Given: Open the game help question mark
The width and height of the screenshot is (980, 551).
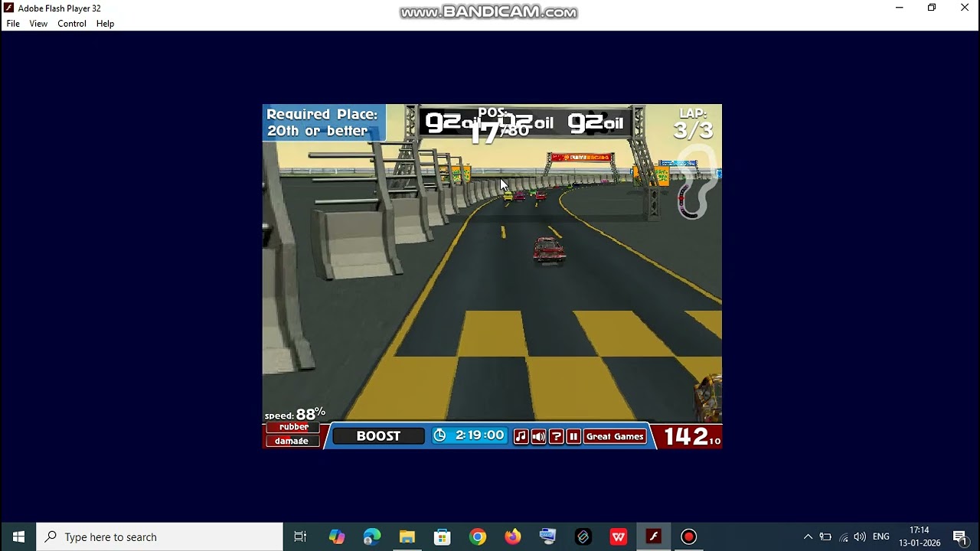Looking at the screenshot, I should (556, 436).
